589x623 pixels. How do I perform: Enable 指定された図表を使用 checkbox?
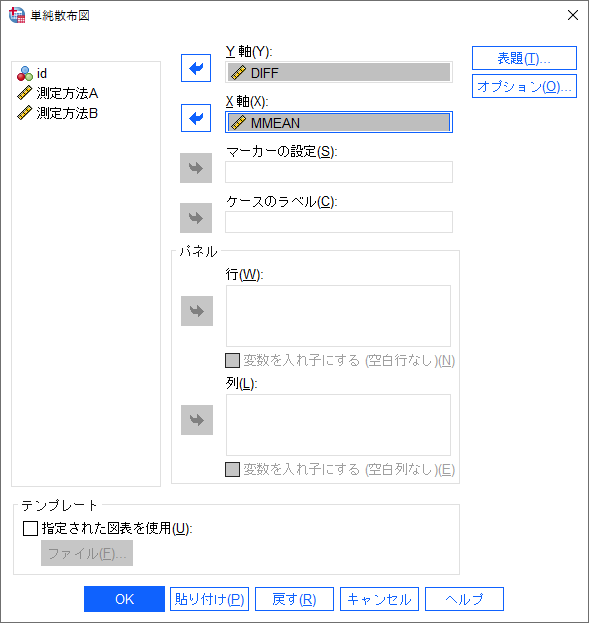click(30, 529)
